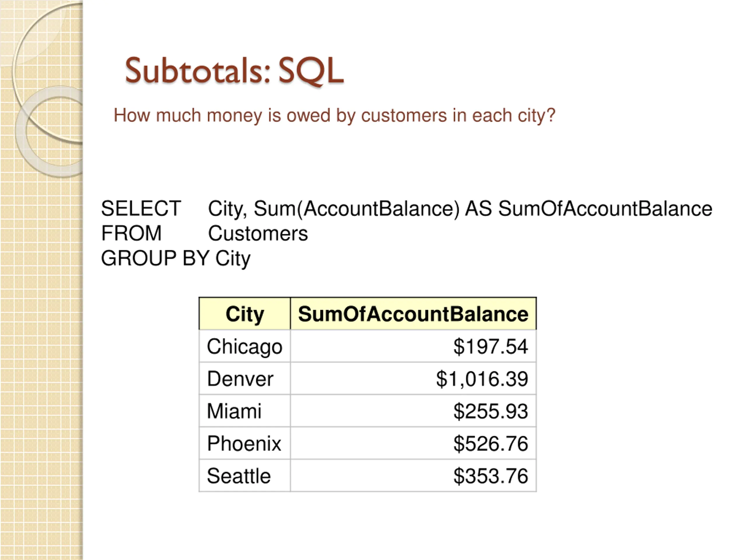Click the FROM keyword in the query

pyautogui.click(x=131, y=233)
